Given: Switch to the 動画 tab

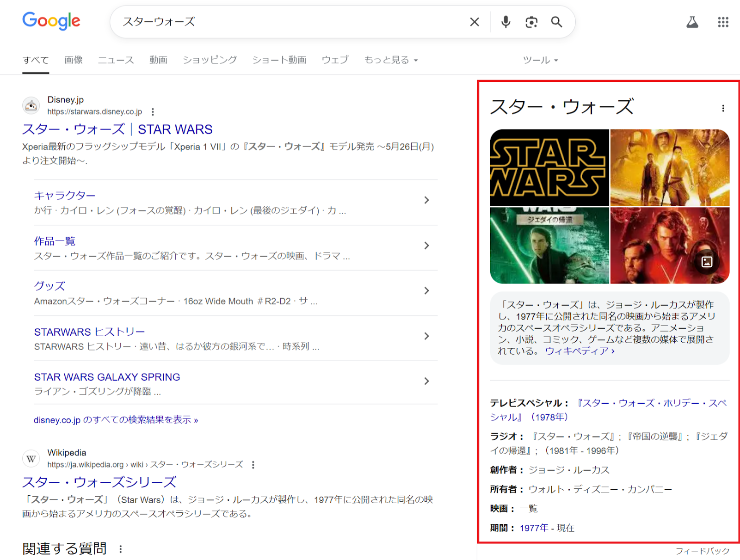Looking at the screenshot, I should pyautogui.click(x=158, y=60).
